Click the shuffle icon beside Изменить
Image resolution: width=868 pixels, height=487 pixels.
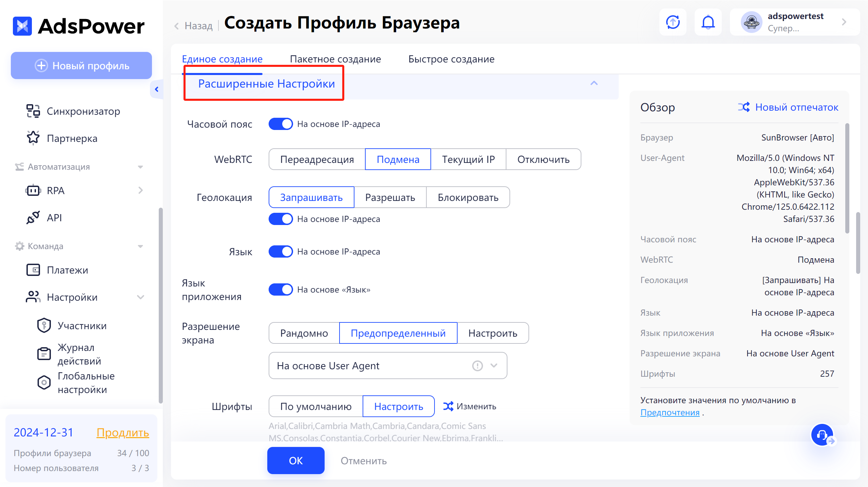448,406
